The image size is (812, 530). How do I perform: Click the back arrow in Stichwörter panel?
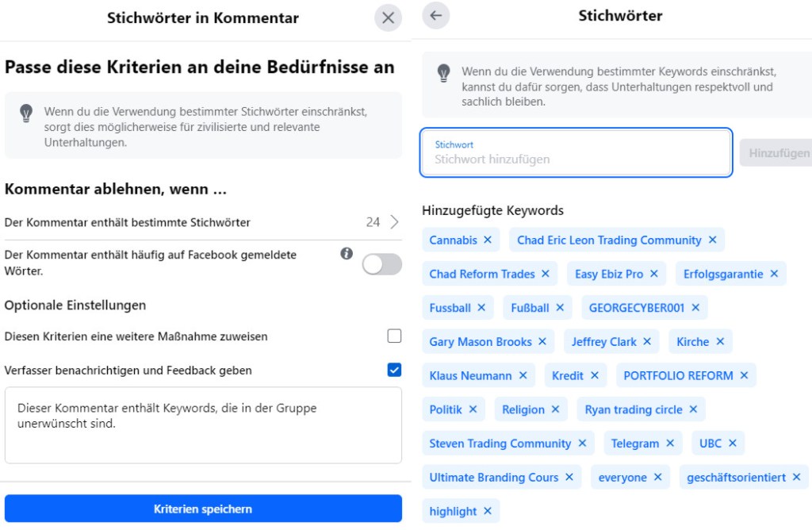pyautogui.click(x=436, y=15)
